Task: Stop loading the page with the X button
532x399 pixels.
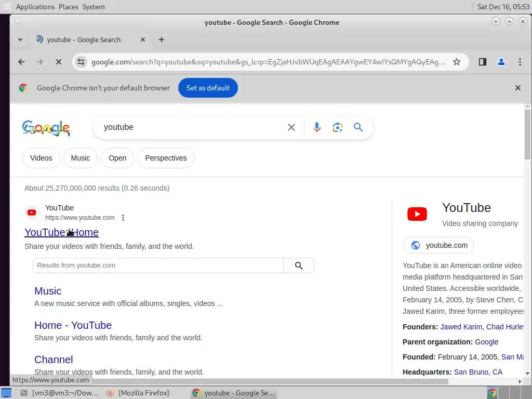Action: 59,62
